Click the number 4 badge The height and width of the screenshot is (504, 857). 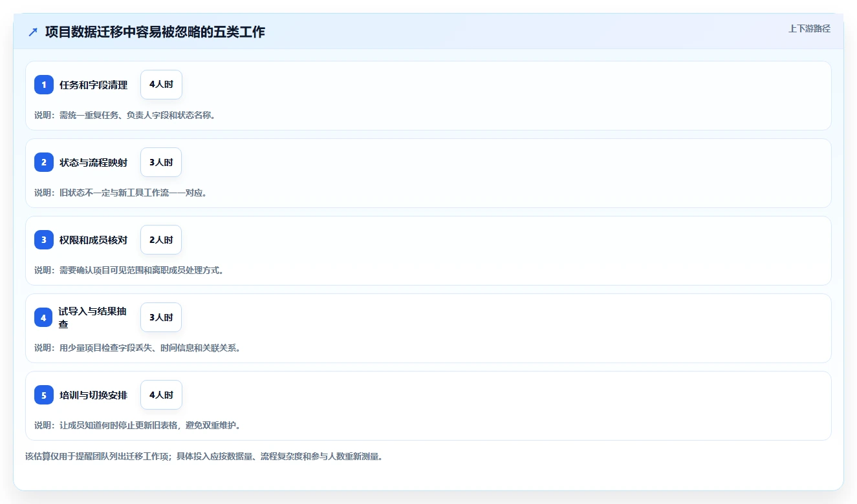(x=44, y=317)
